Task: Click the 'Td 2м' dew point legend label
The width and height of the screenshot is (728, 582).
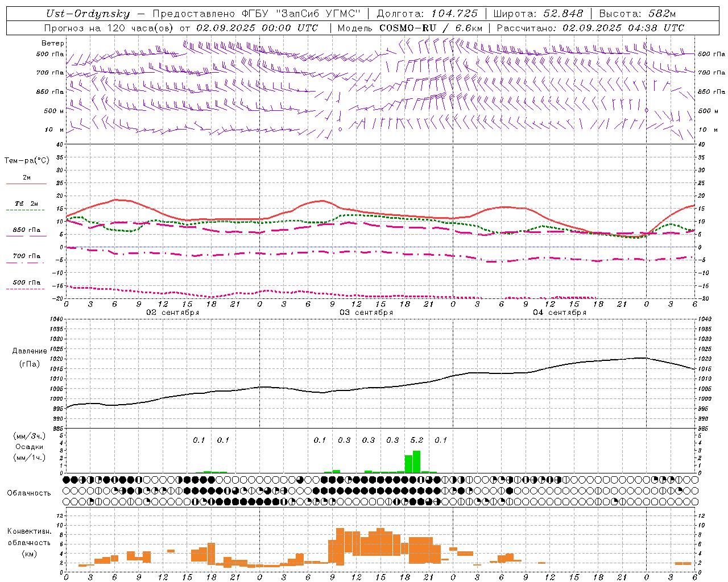Action: pos(26,203)
